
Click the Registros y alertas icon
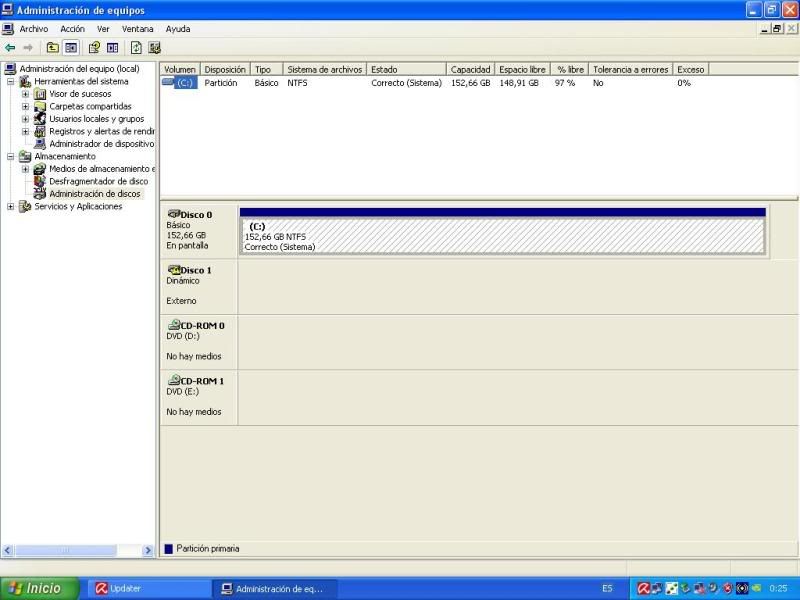tap(40, 131)
